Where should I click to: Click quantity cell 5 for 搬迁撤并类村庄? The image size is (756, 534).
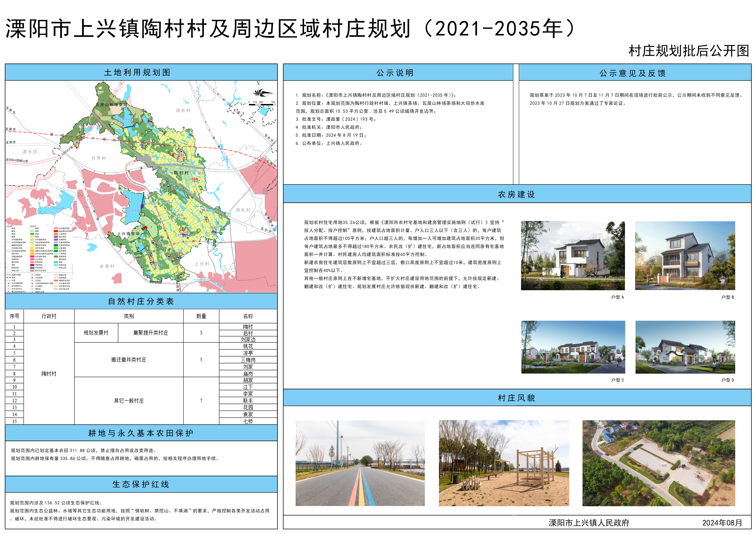tap(201, 360)
